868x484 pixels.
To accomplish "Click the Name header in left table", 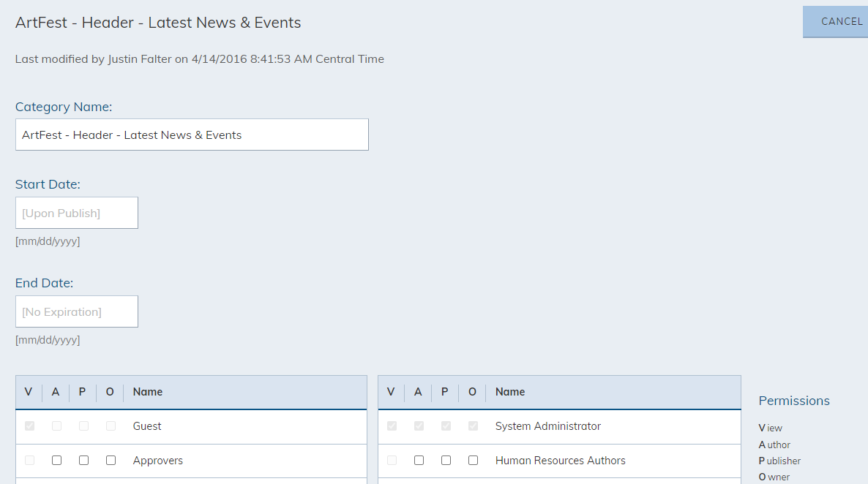I will tap(148, 392).
